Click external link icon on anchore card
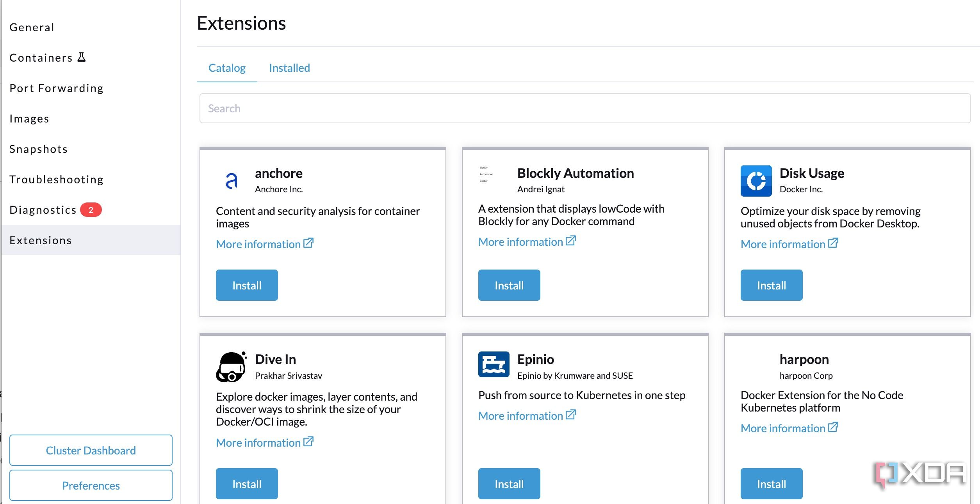This screenshot has height=504, width=980. [x=308, y=243]
